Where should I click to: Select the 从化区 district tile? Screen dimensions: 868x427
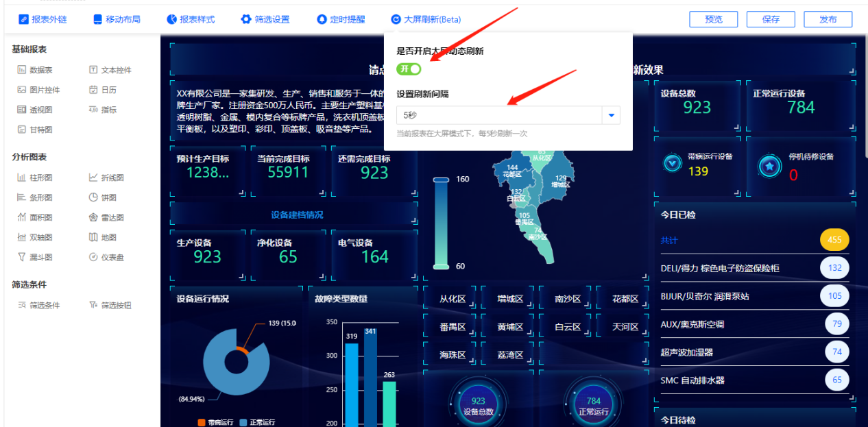click(453, 299)
